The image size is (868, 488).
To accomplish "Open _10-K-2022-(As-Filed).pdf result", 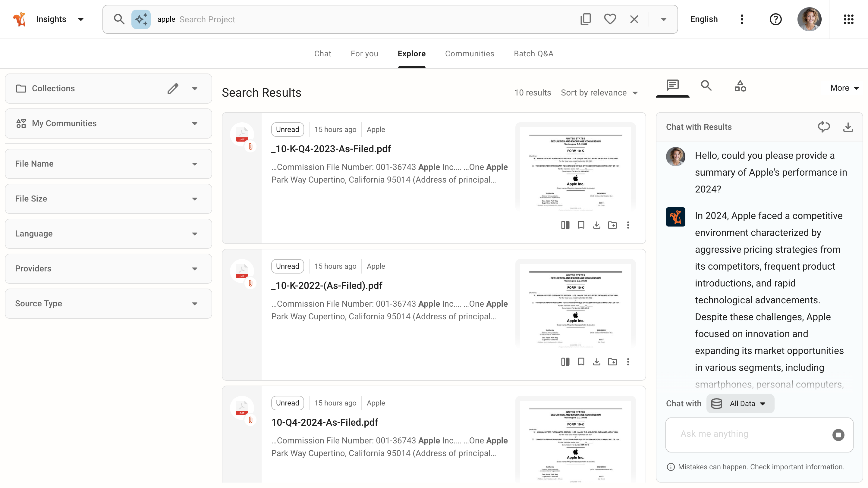I will [327, 286].
